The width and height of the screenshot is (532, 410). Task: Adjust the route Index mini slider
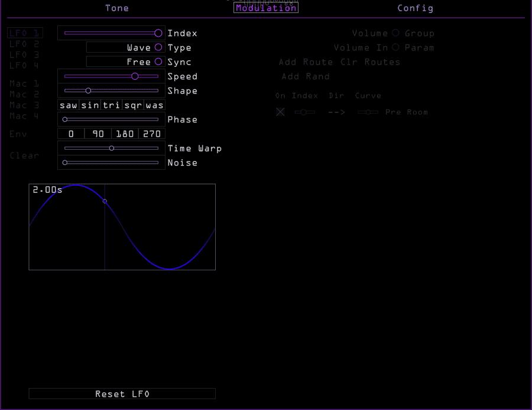(304, 112)
